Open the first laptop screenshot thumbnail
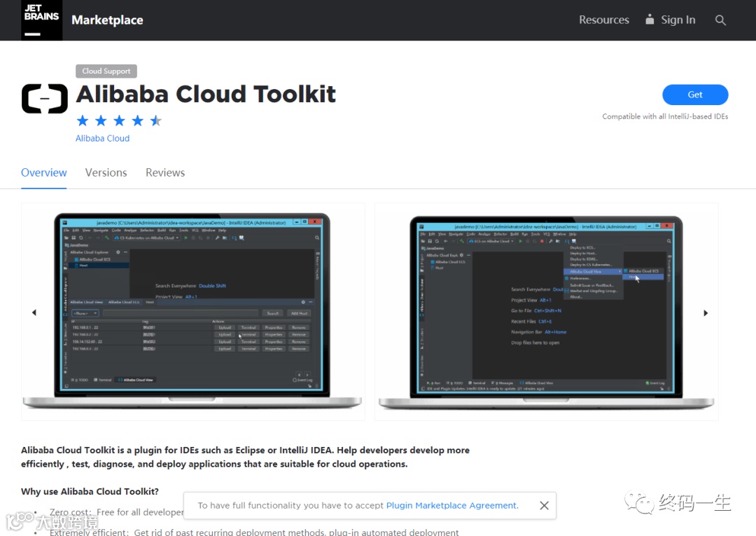 193,312
